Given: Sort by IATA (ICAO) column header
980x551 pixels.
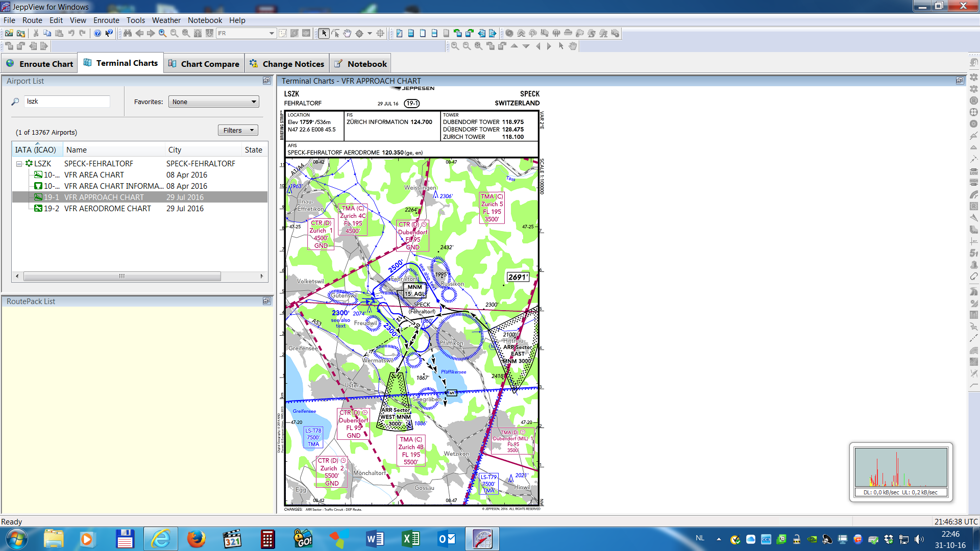Looking at the screenshot, I should 38,149.
